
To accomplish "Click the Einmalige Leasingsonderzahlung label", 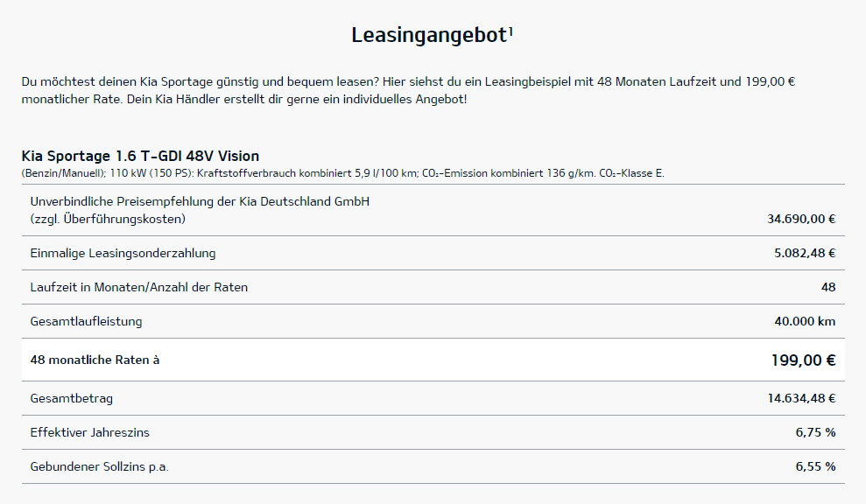I will (x=123, y=254).
